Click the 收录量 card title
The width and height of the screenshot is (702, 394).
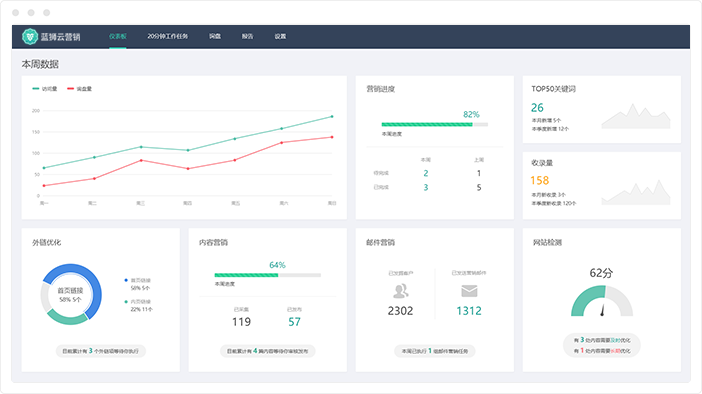coord(542,163)
